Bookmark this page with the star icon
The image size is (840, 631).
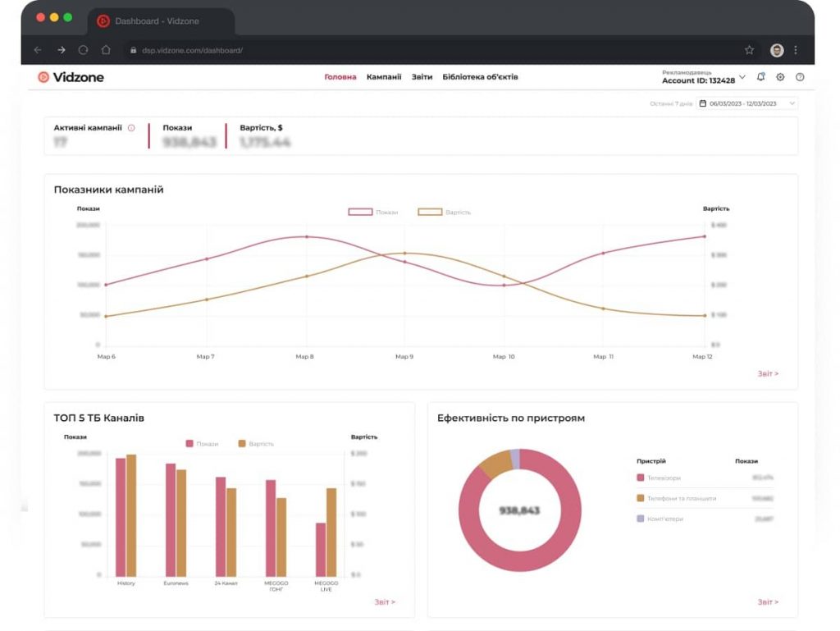[749, 50]
